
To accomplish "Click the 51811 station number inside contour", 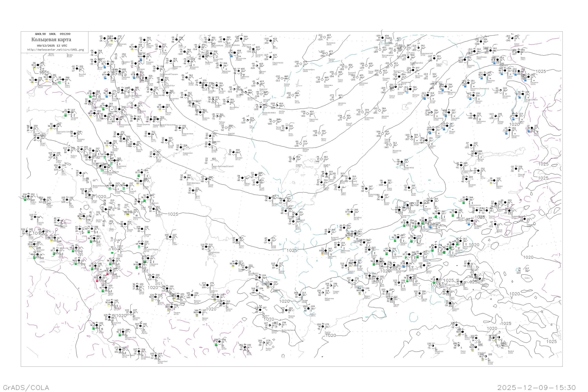I will [527, 278].
